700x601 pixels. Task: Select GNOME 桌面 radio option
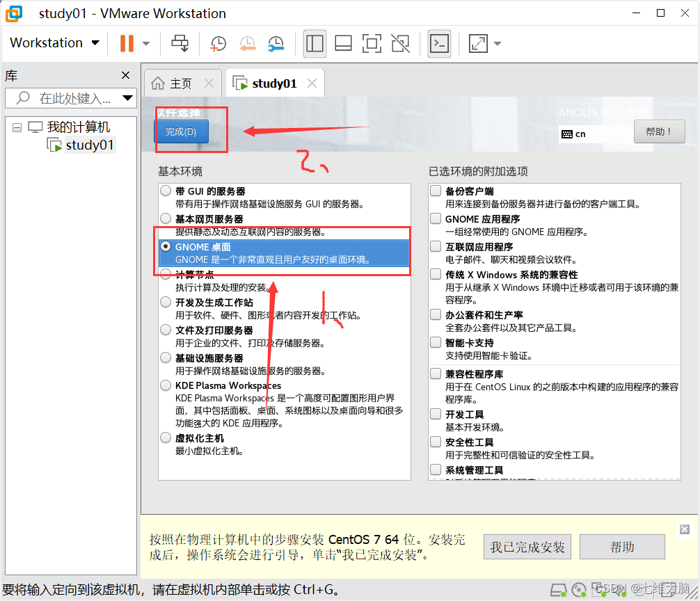[x=166, y=246]
